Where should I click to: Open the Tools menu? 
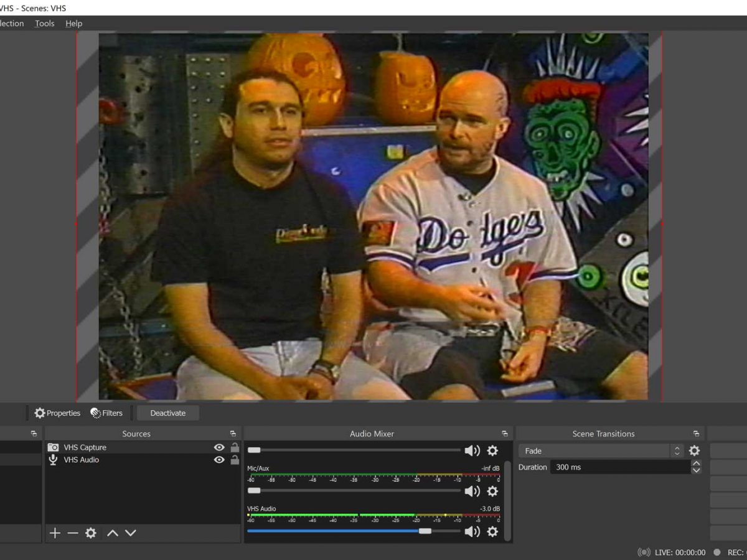point(44,24)
